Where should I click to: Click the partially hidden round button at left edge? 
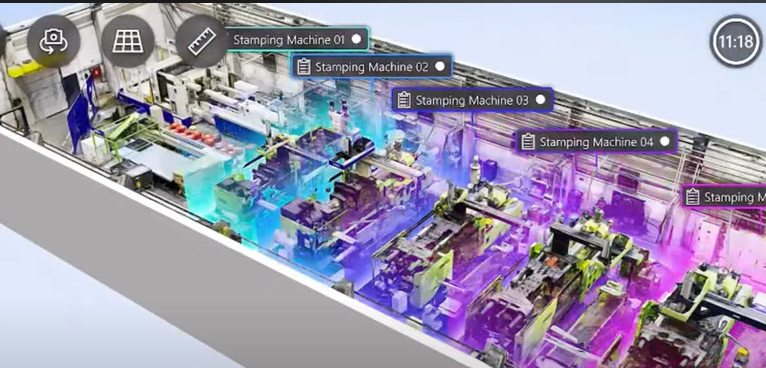(x=2, y=41)
